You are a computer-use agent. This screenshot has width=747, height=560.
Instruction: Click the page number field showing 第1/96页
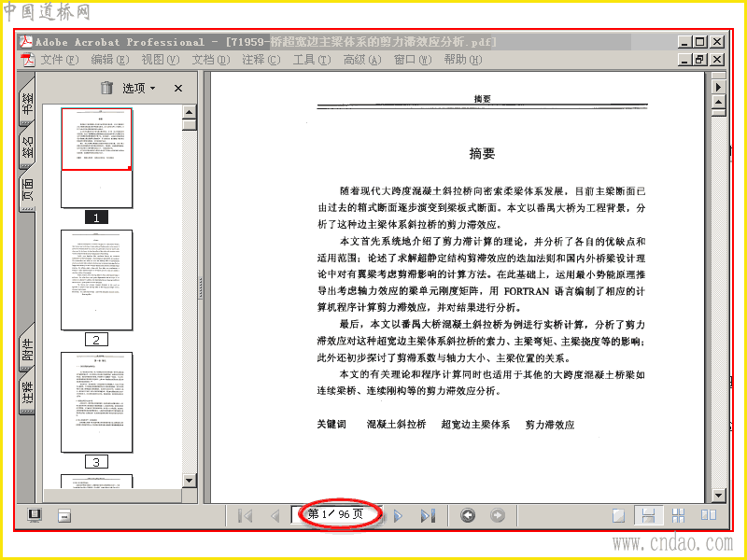pos(336,514)
